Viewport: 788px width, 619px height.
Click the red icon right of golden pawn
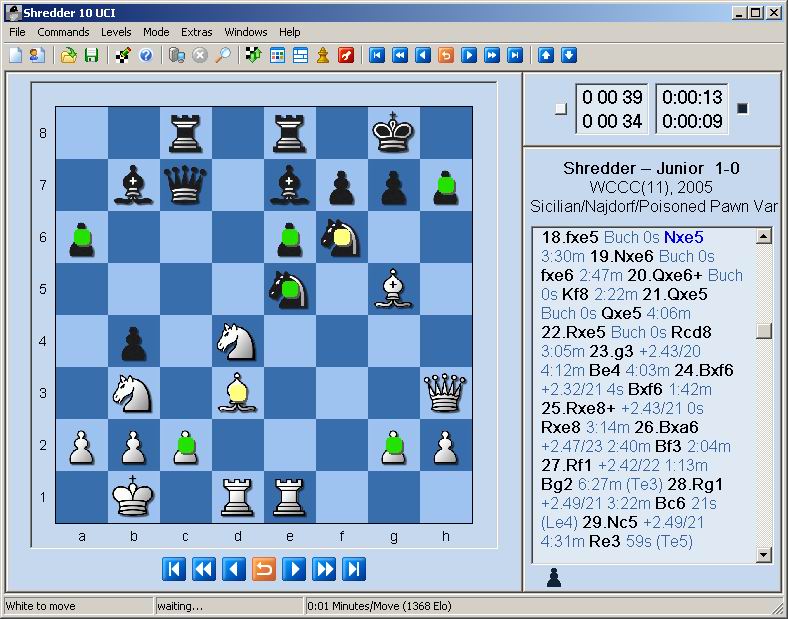[x=346, y=55]
